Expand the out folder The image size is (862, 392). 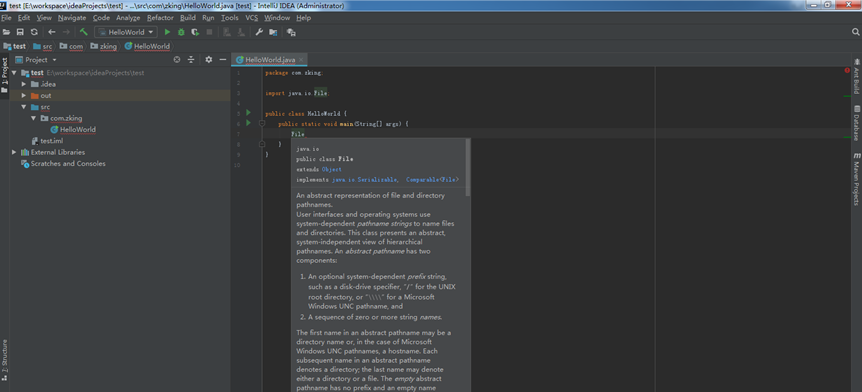pos(24,96)
